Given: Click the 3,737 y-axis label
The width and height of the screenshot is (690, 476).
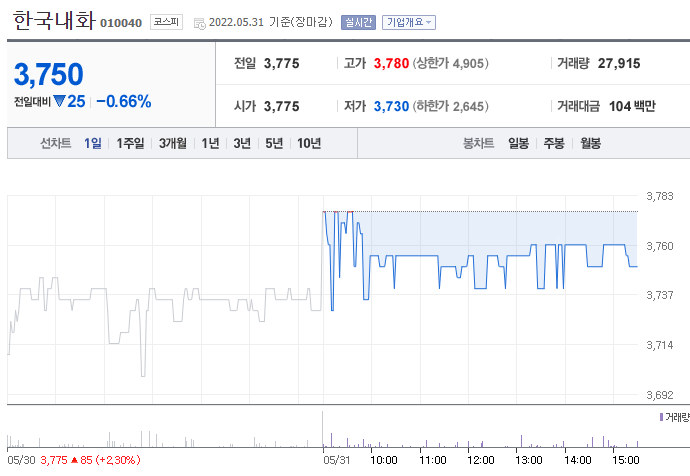Looking at the screenshot, I should [660, 295].
